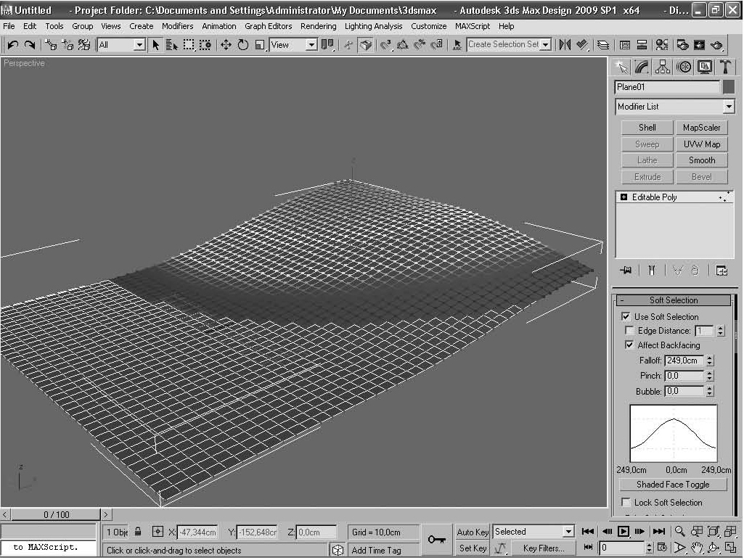Open the Modifier List dropdown
This screenshot has height=560, width=744.
pyautogui.click(x=729, y=107)
